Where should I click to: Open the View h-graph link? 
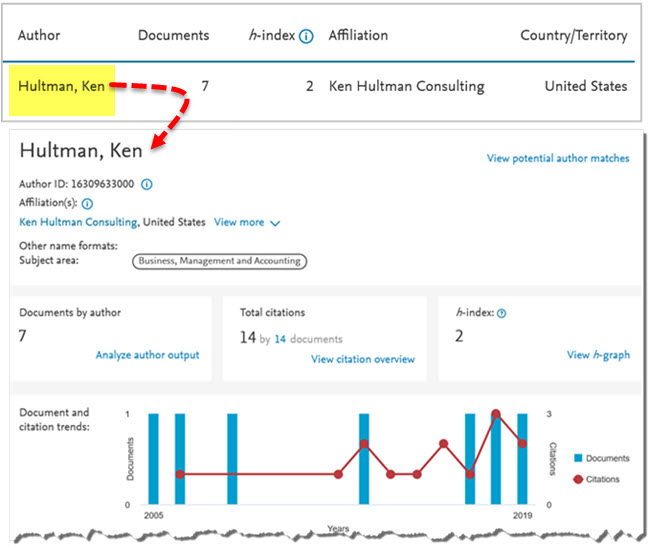pos(598,355)
